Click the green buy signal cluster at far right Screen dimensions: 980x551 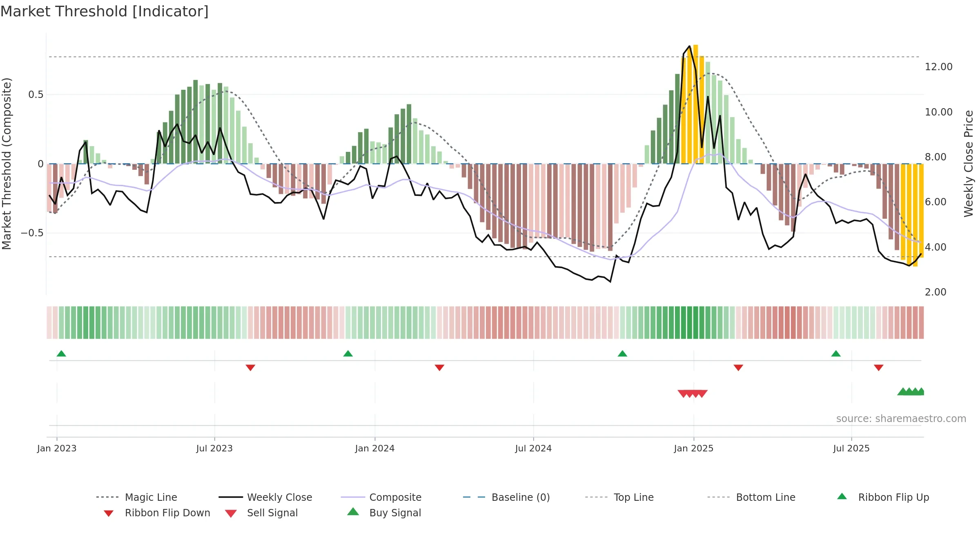click(911, 391)
